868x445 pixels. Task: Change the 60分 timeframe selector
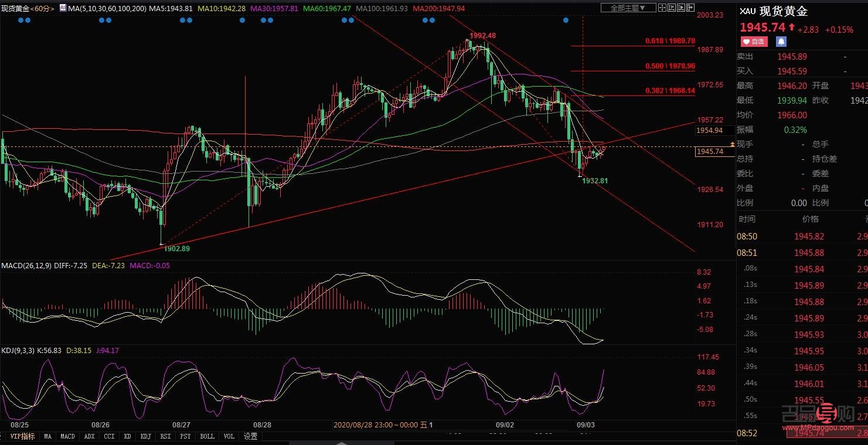(x=42, y=9)
